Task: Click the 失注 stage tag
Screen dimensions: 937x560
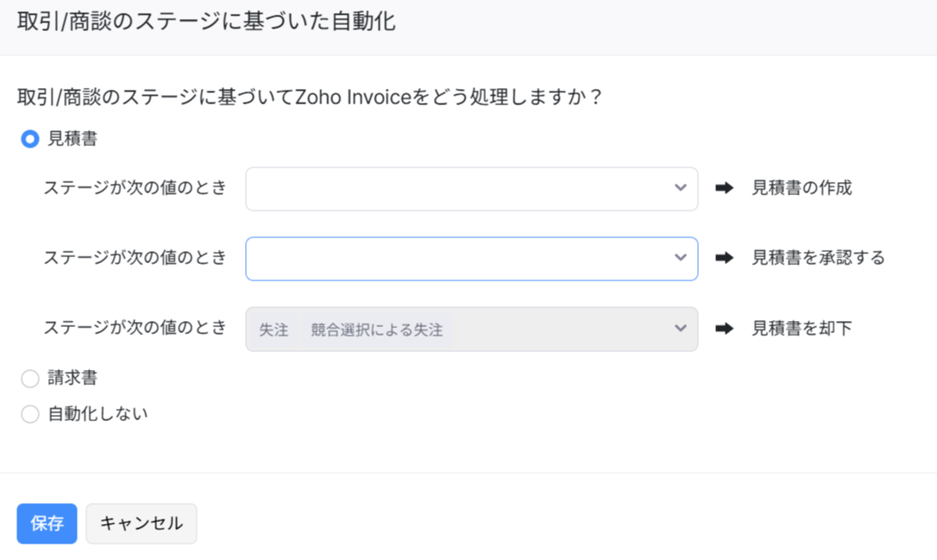Action: (x=274, y=330)
